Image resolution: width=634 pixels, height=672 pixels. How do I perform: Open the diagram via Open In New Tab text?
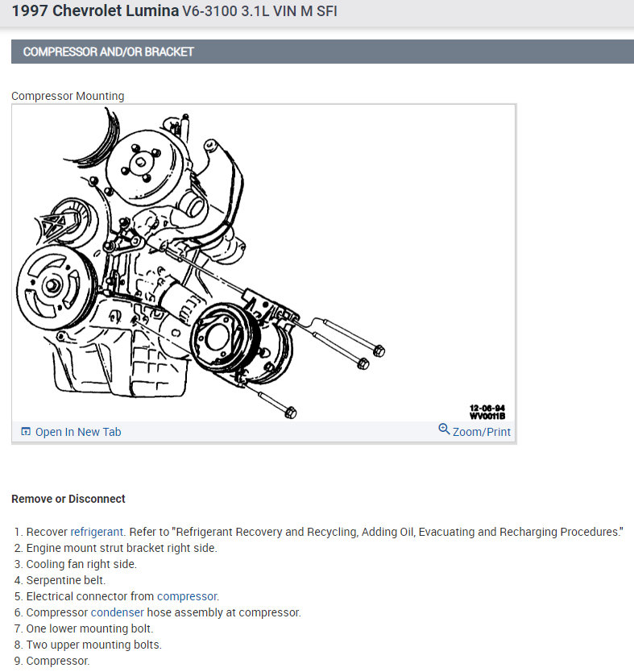click(78, 432)
